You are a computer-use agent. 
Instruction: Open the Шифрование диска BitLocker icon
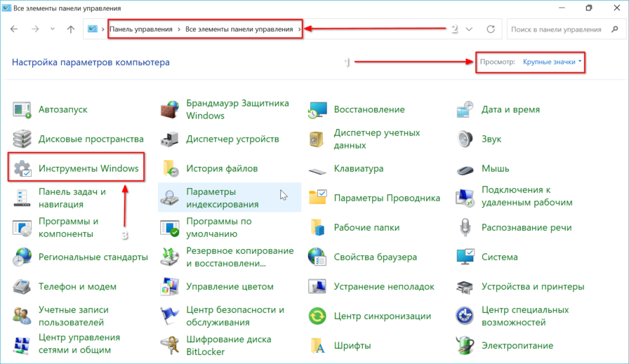[170, 345]
